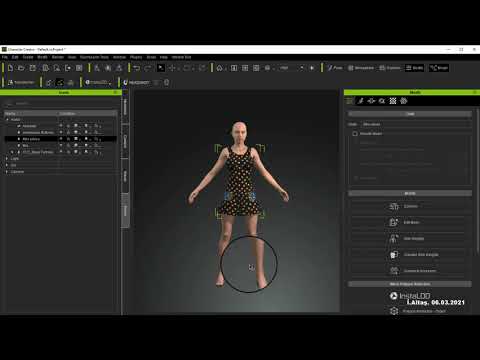Click the New Project toolbar icon
This screenshot has height=360, width=480.
pyautogui.click(x=10, y=68)
